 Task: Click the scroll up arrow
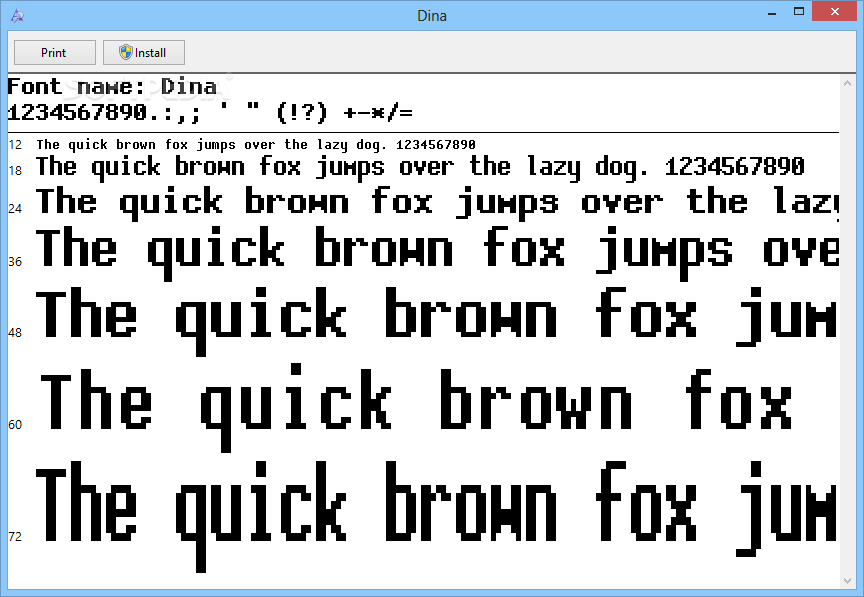pyautogui.click(x=847, y=83)
